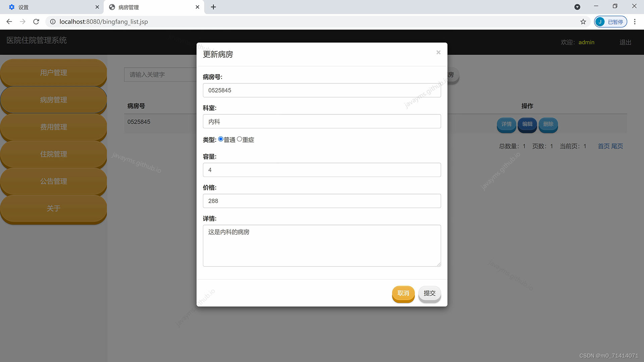Switch to the 病房管理 browser tab
Viewport: 644px width, 362px height.
pos(154,7)
